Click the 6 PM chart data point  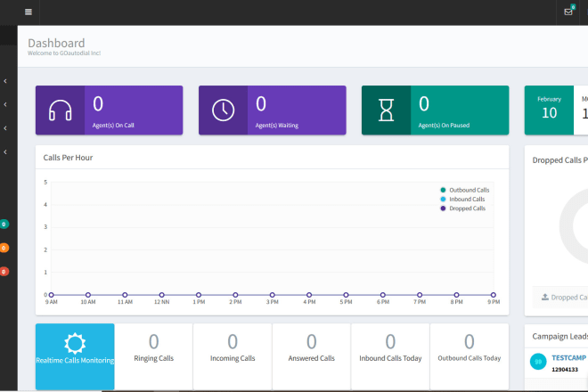382,295
